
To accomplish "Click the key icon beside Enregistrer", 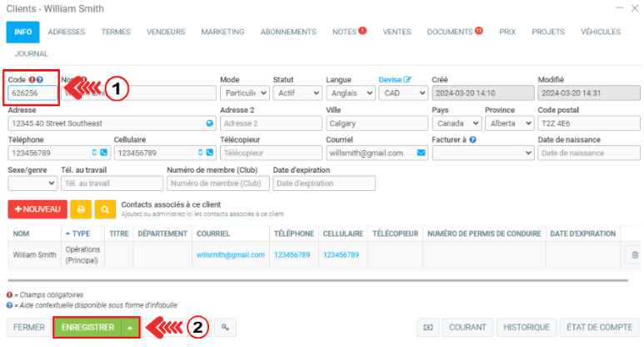I will click(224, 328).
